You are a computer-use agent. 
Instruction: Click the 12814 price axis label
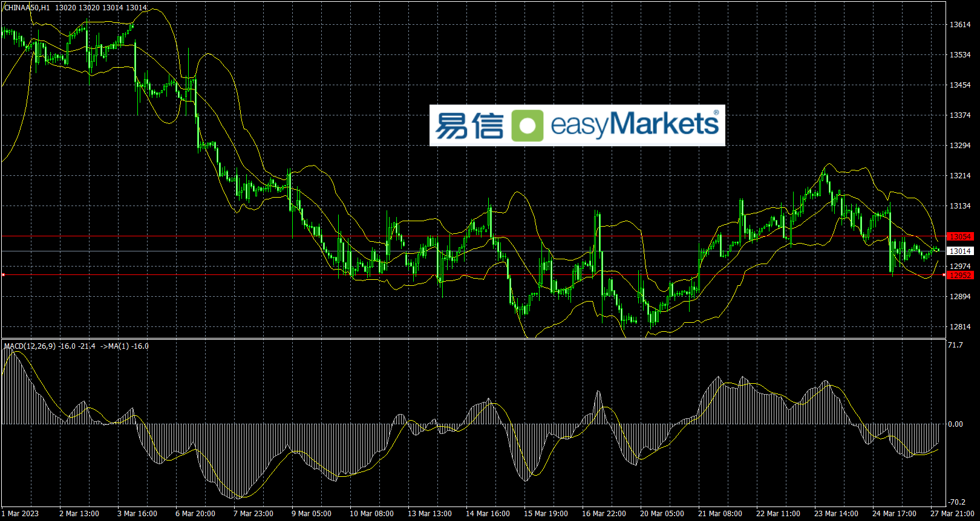pos(960,327)
